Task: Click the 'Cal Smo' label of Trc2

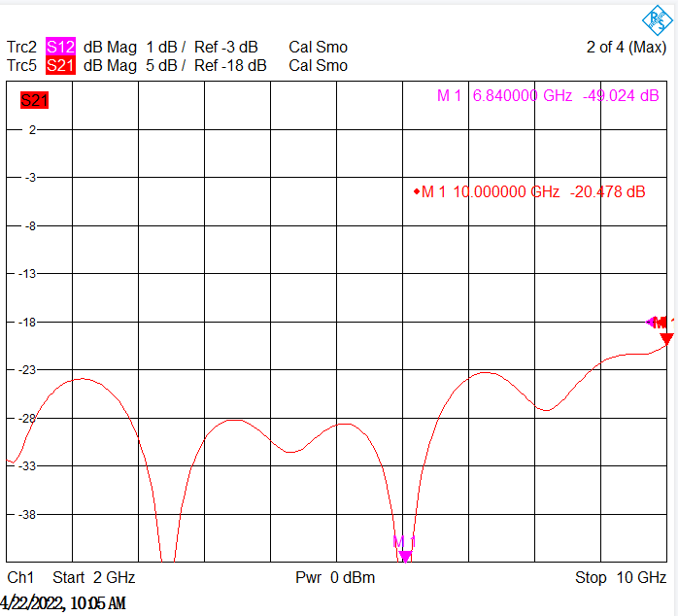Action: tap(319, 47)
